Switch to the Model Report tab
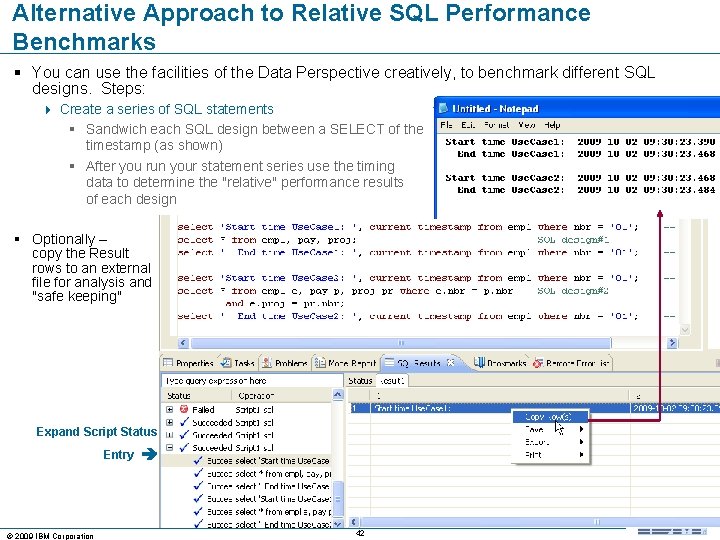This screenshot has height=540, width=720. tap(346, 363)
